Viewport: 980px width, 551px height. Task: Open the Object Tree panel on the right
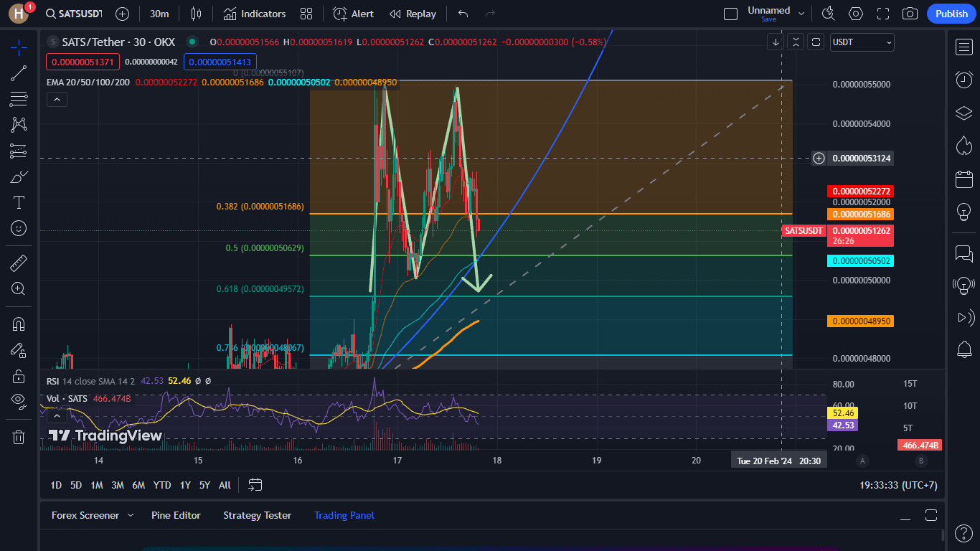coord(964,113)
